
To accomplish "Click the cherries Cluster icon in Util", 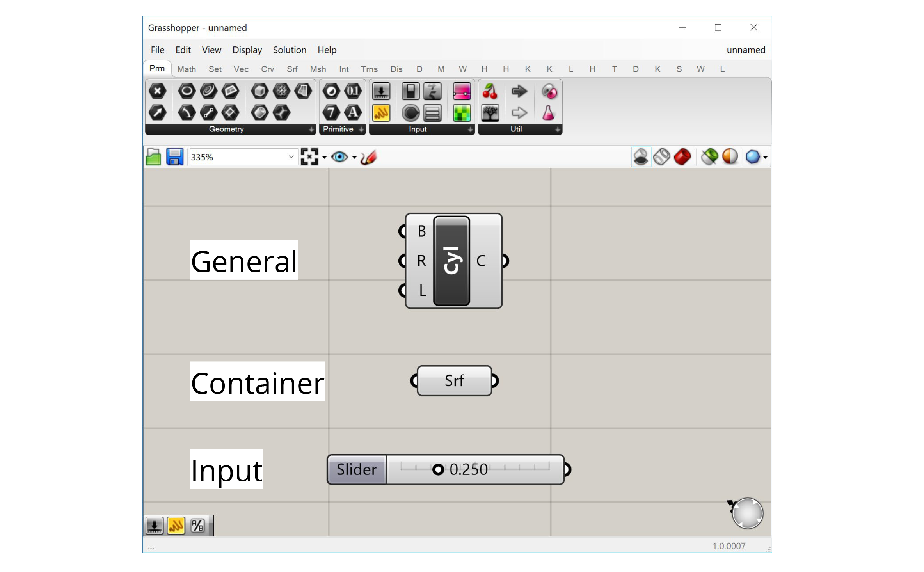I will pos(490,92).
